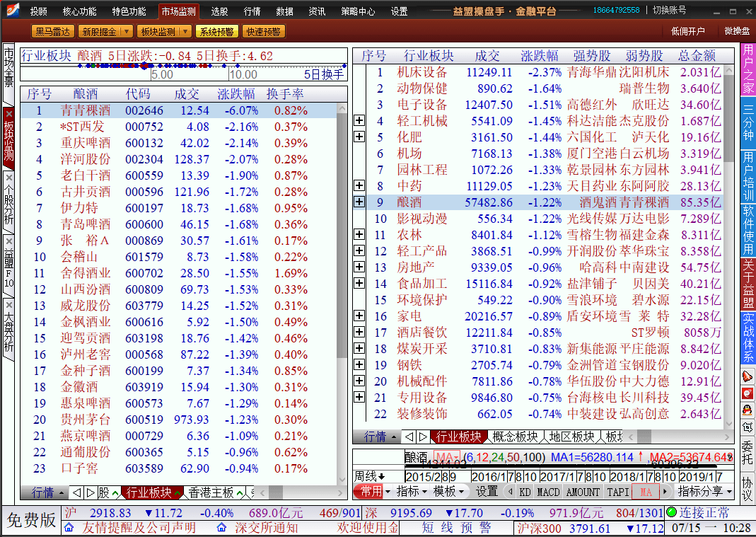Click the horizontal scrollbar beside sector tabs

coord(680,437)
